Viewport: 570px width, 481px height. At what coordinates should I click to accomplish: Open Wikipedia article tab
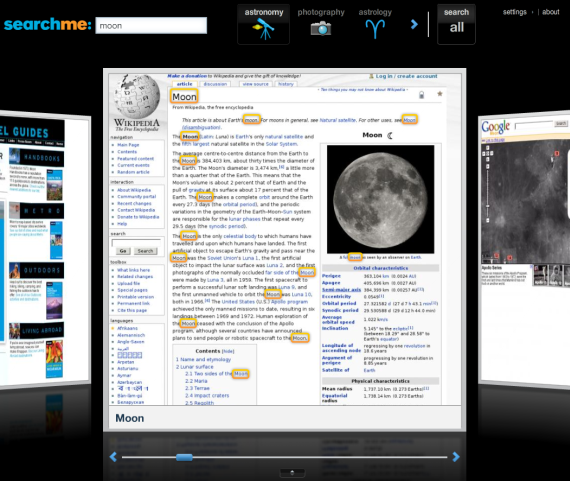click(x=185, y=84)
